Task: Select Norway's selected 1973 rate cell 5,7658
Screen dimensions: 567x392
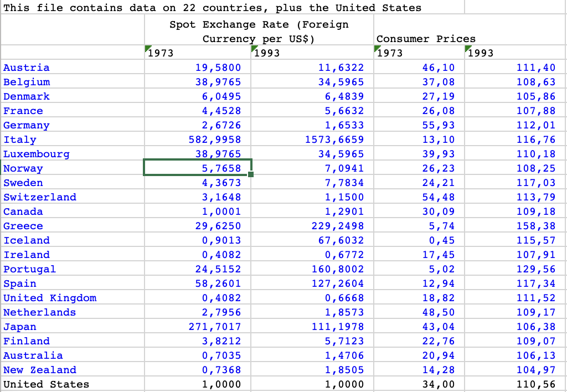Action: point(198,168)
